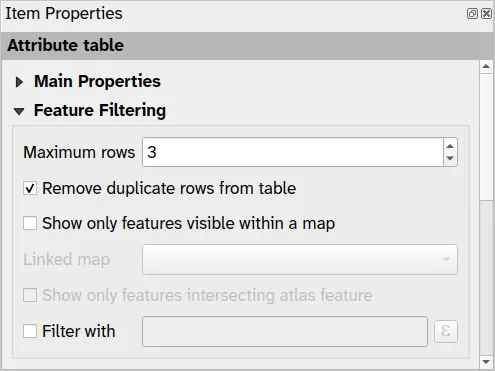The height and width of the screenshot is (371, 495).
Task: Click the Maximum rows input field
Action: pos(293,152)
